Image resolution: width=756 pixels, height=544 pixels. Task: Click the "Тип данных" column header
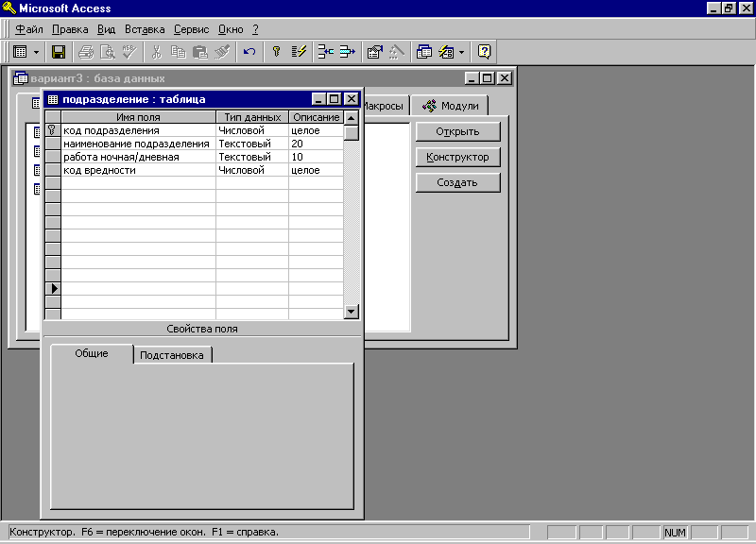pos(252,117)
